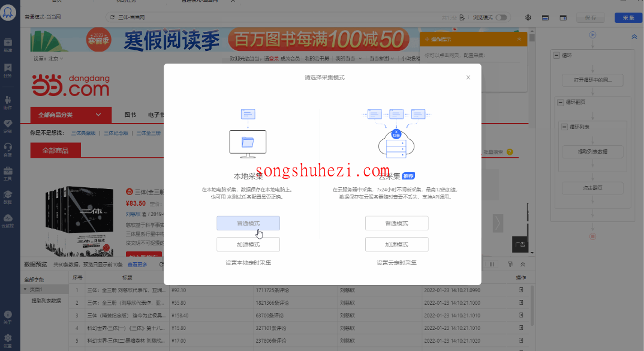Viewport: 644px width, 351px height.
Task: Collapse the 循环 workflow block
Action: pos(556,55)
